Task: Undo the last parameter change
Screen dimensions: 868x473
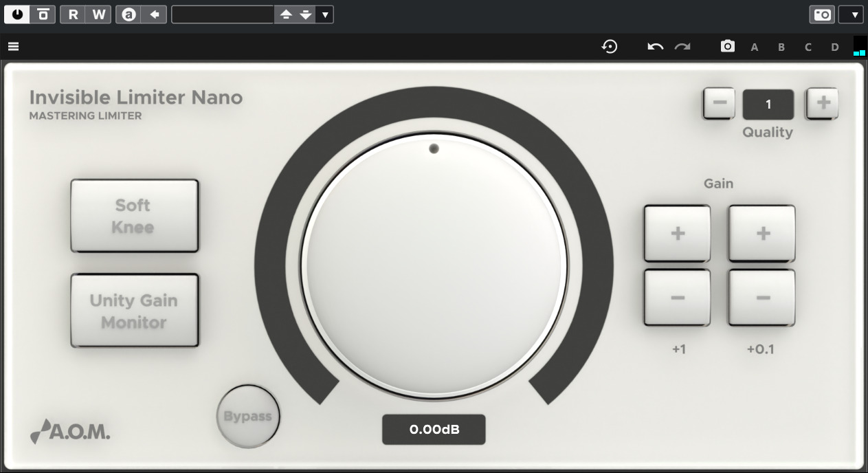Action: point(656,47)
